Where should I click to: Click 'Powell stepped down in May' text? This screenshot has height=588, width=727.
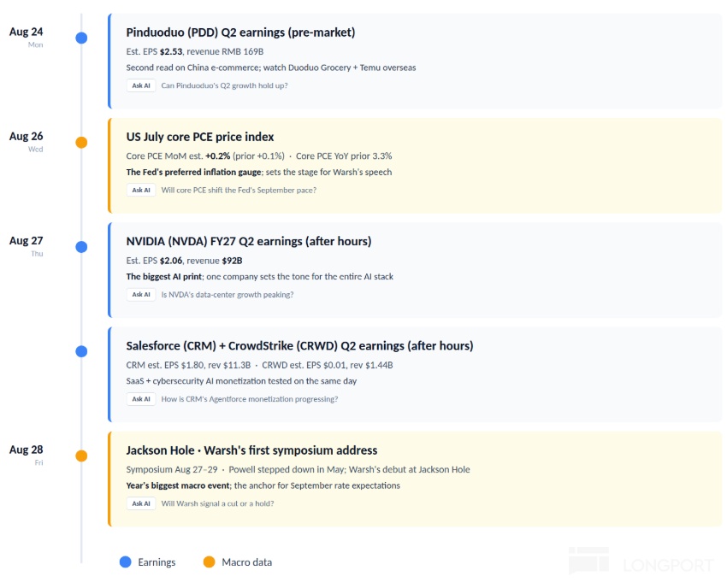coord(286,469)
